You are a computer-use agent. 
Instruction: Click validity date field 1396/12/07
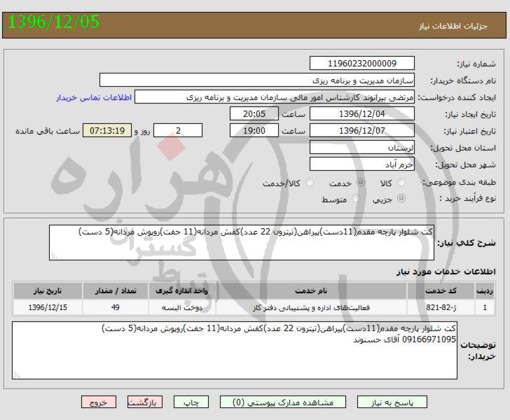pyautogui.click(x=362, y=130)
